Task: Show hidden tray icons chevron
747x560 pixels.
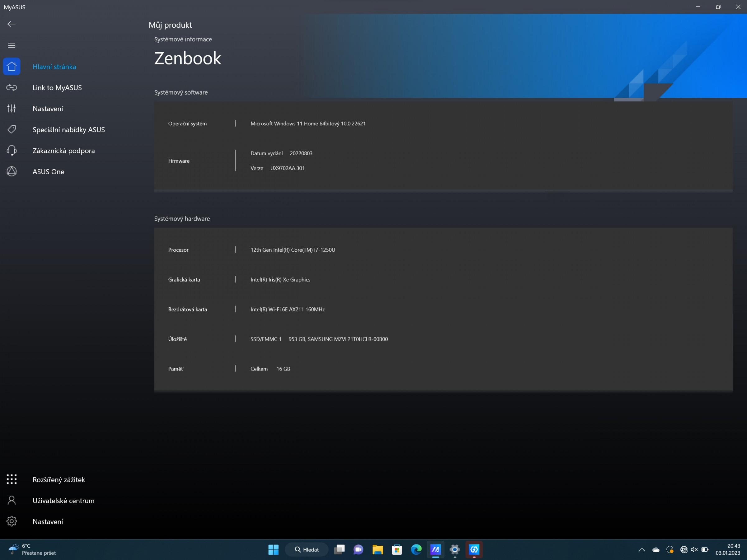Action: tap(642, 549)
